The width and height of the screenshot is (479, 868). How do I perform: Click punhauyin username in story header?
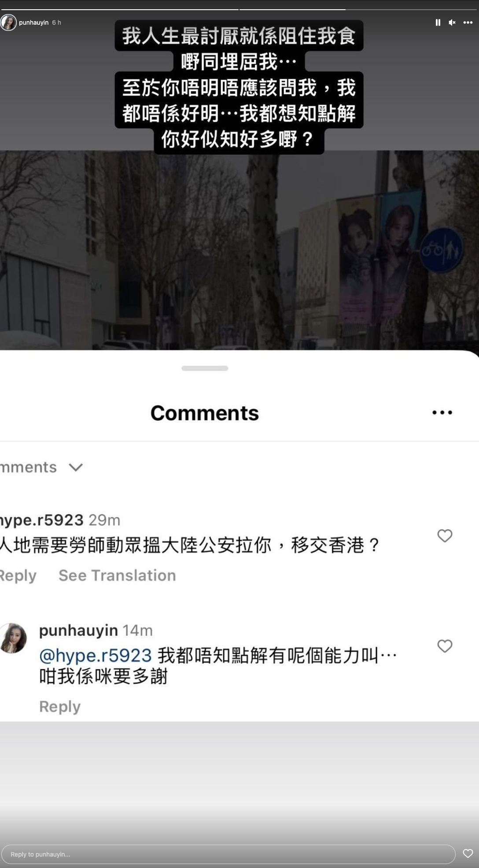click(33, 22)
